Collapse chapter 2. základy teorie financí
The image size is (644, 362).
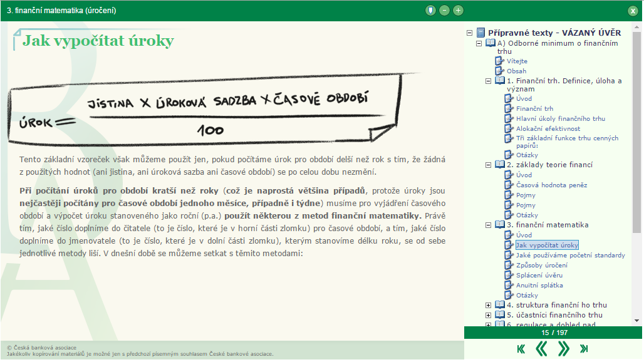[489, 165]
